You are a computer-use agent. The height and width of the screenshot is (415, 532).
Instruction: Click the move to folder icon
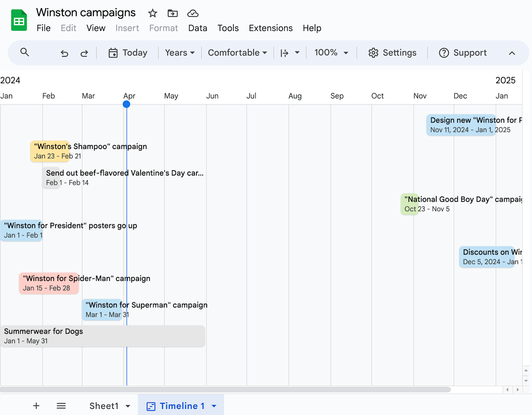click(173, 13)
